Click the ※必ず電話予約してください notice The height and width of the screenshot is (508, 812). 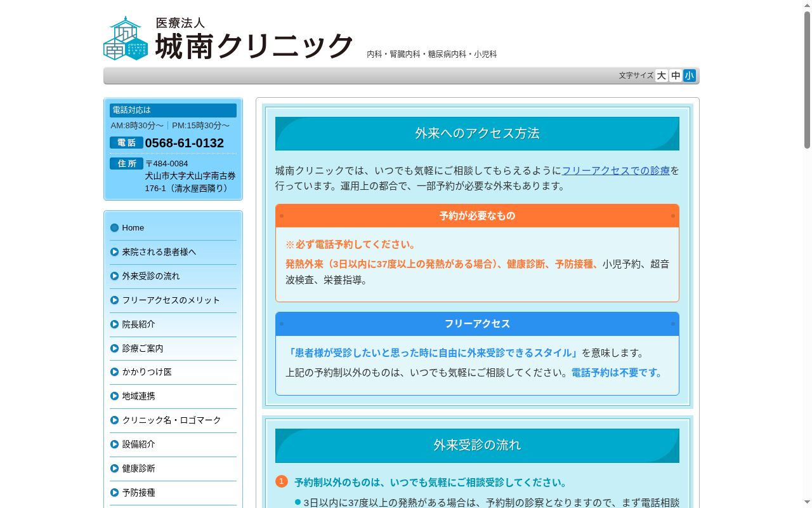351,244
